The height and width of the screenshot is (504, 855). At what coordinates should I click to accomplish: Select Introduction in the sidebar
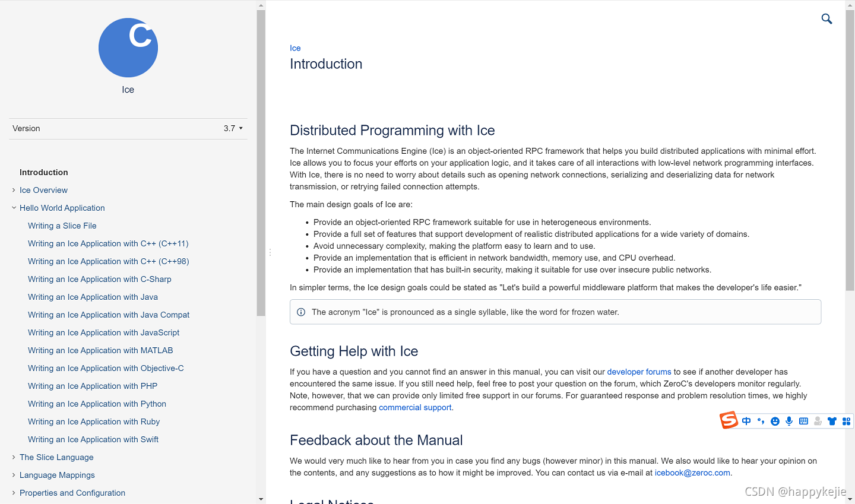point(44,172)
